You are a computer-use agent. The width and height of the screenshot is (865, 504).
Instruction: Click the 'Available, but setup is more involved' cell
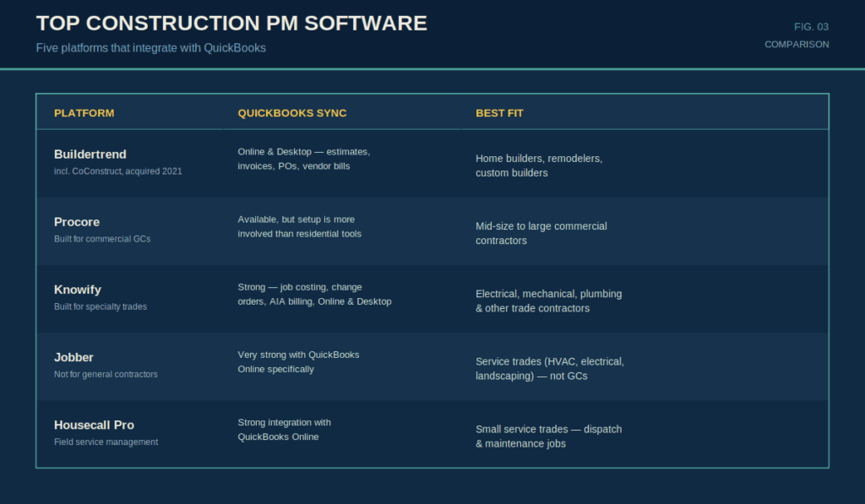(300, 226)
